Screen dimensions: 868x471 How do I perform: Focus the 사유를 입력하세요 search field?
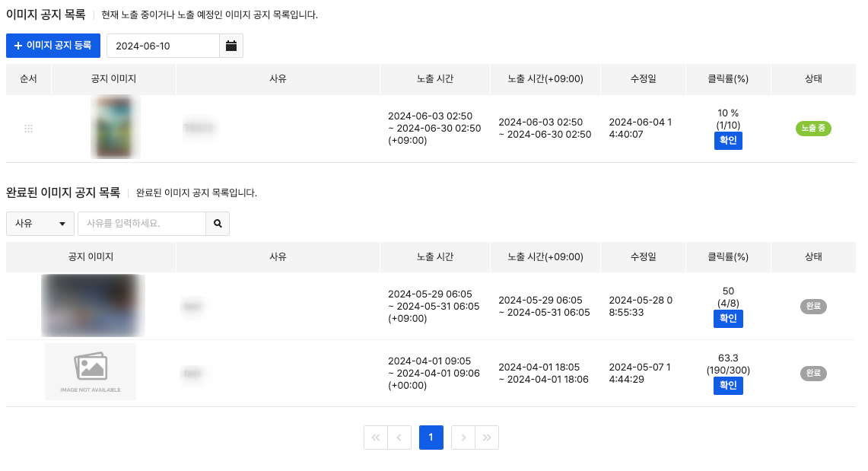point(141,224)
